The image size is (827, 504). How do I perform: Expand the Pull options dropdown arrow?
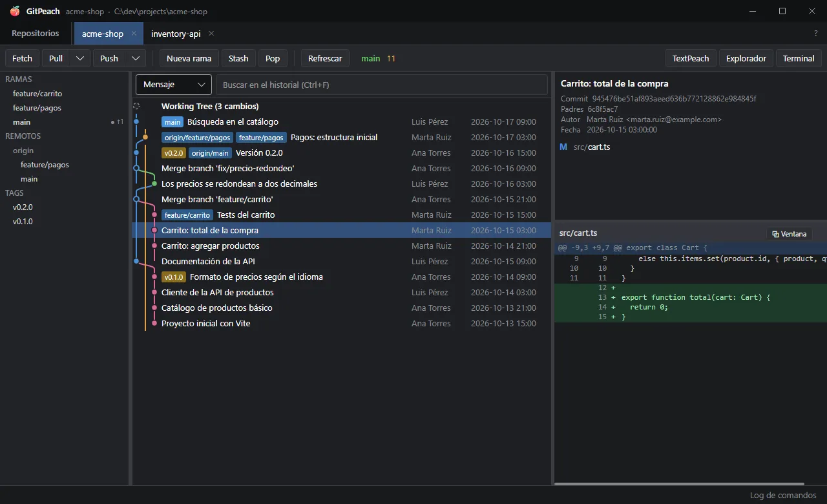point(80,58)
